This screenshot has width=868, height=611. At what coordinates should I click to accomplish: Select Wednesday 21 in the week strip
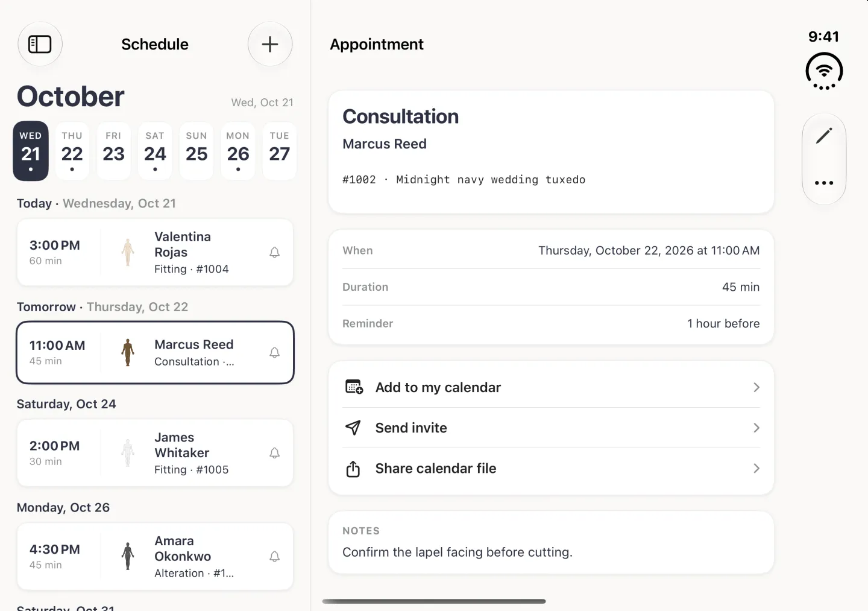tap(31, 151)
